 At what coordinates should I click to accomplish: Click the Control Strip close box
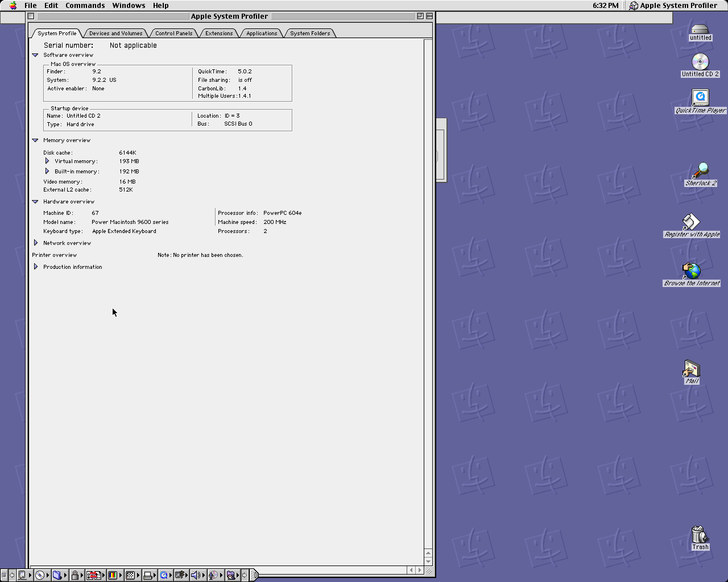click(x=4, y=575)
